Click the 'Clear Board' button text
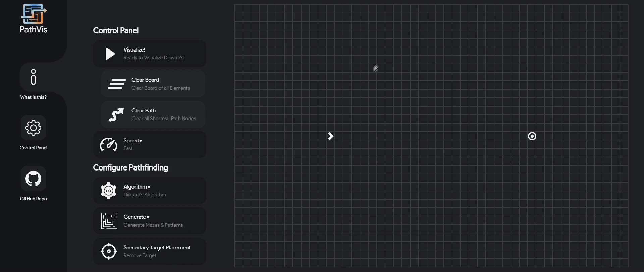The height and width of the screenshot is (272, 644). coord(145,80)
